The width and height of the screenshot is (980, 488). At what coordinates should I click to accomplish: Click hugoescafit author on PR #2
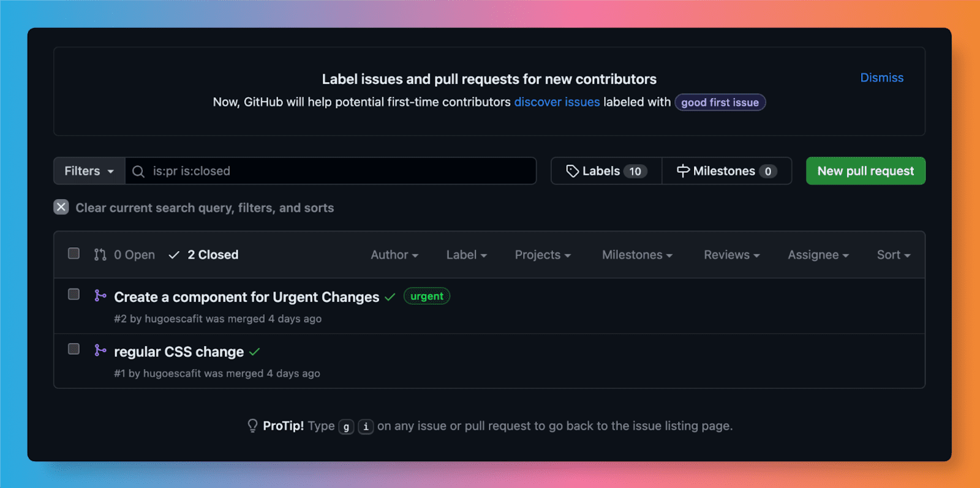coord(173,319)
